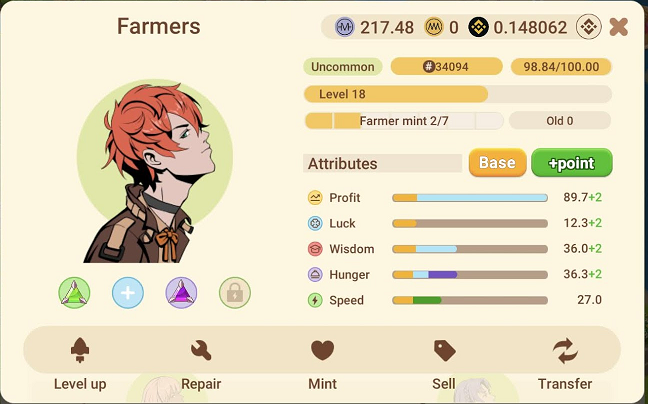The height and width of the screenshot is (404, 648).
Task: Switch attributes to +point view
Action: click(x=572, y=163)
